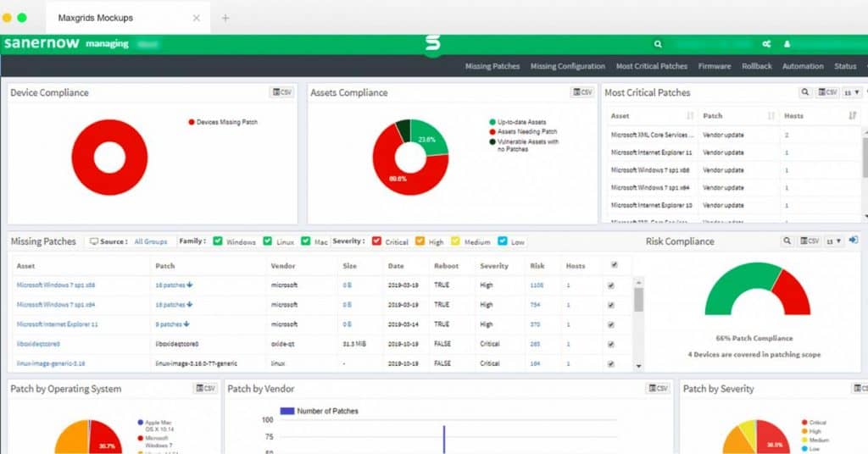Open Microsoft Internet Explorer 11 asset link

coord(57,324)
